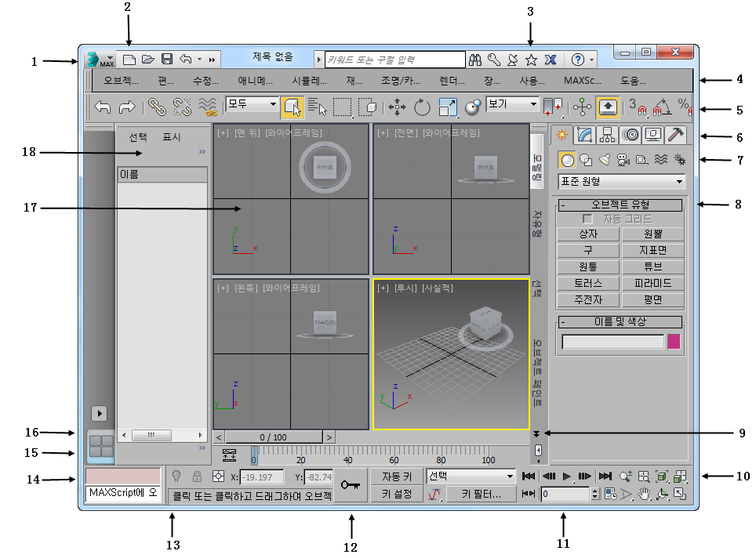756x558 pixels.
Task: Click the Angle Snap toggle
Action: (662, 107)
